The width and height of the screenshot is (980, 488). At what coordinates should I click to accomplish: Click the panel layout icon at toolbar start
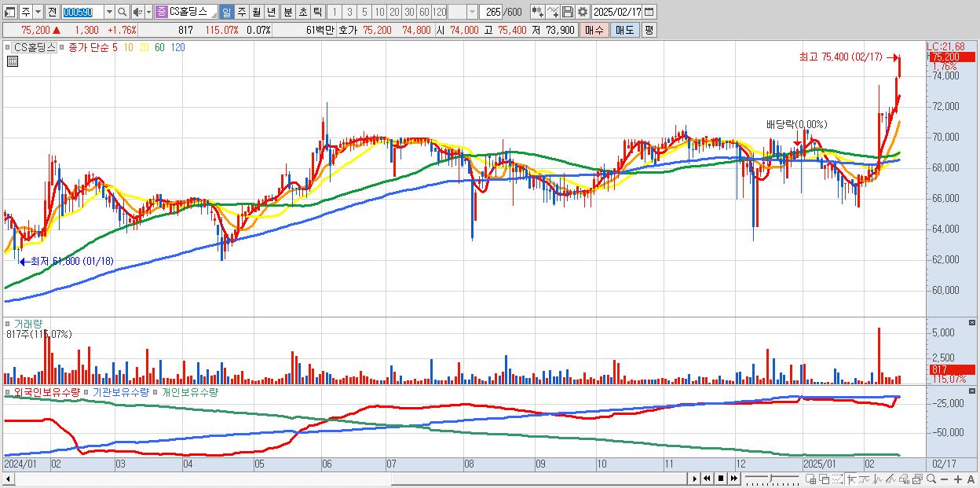click(9, 13)
